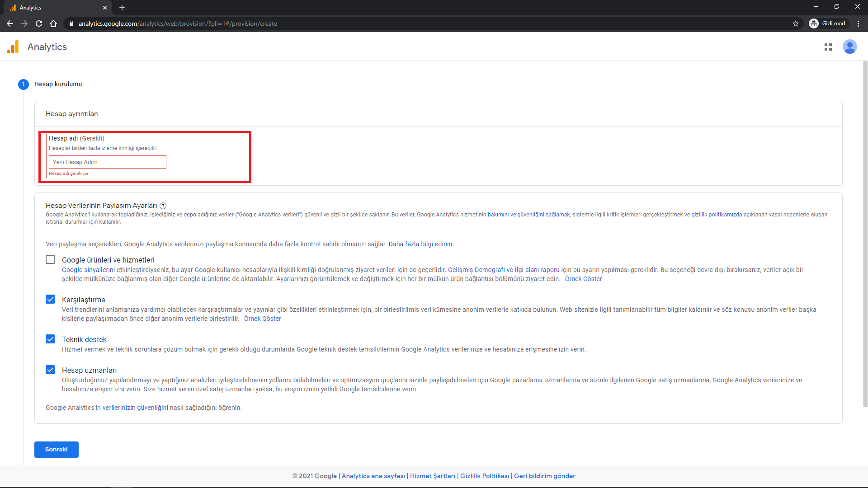Click the Hesap uzmanları label
Viewport: 868px width, 488px height.
(89, 370)
